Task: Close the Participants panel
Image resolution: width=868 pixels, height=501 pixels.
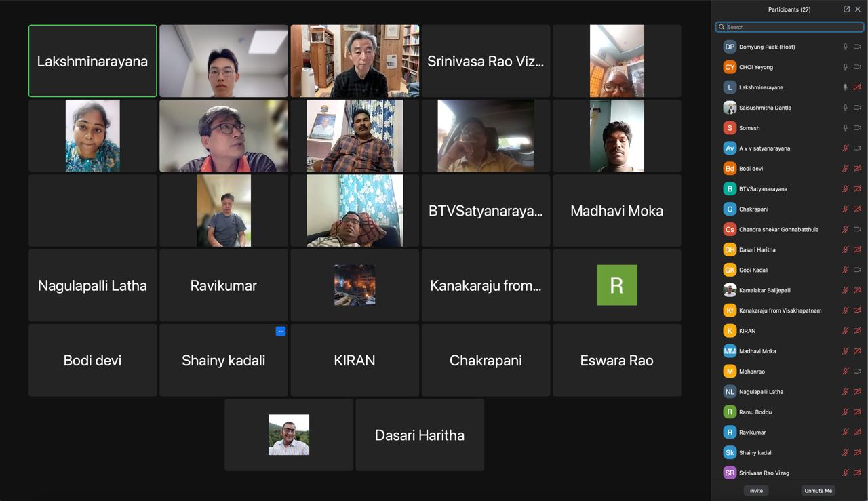Action: point(858,9)
